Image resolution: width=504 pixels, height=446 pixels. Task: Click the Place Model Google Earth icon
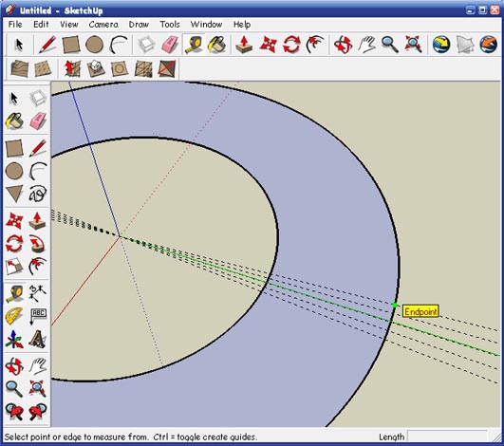pos(489,45)
